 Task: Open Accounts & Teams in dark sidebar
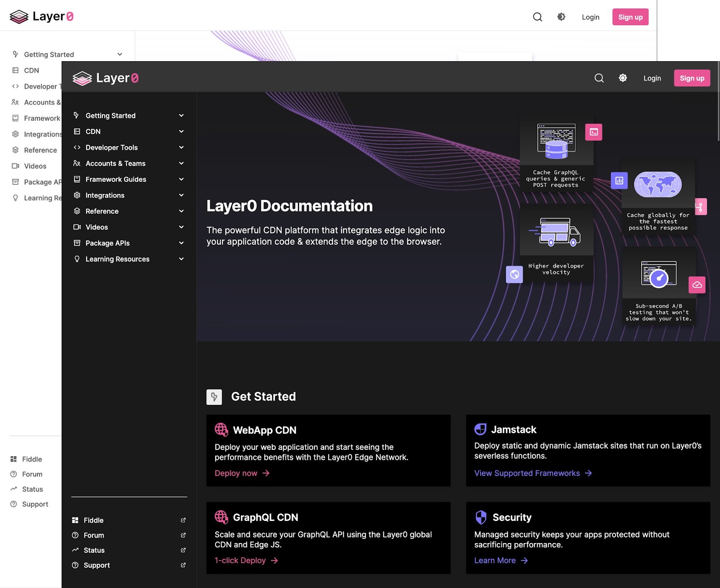[116, 163]
